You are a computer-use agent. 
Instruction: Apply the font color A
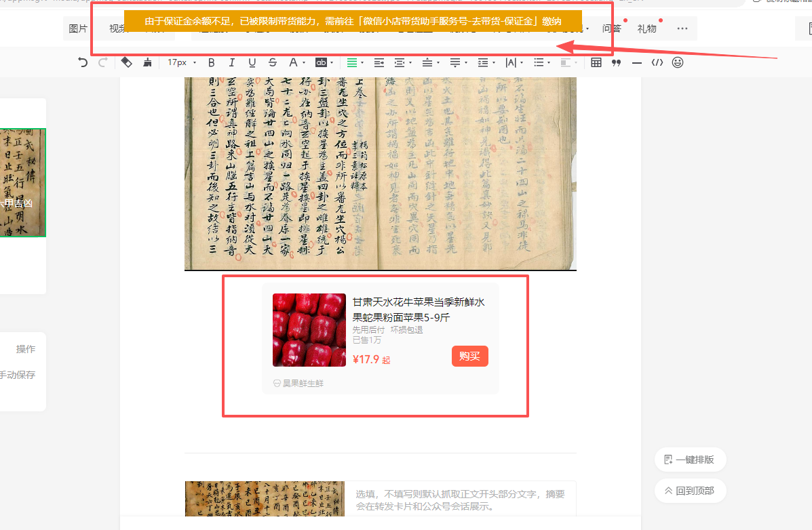coord(292,62)
